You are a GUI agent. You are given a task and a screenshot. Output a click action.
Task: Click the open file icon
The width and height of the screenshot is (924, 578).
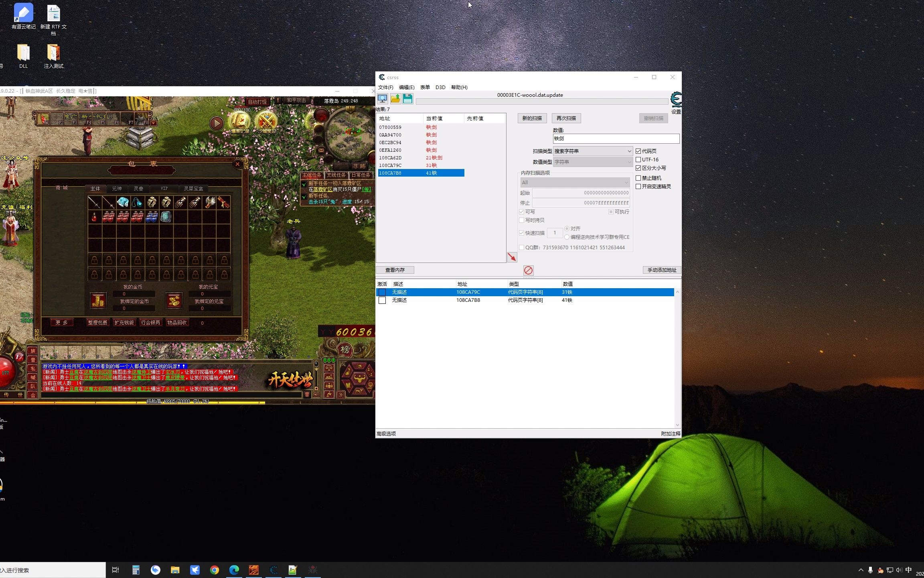[x=395, y=98]
